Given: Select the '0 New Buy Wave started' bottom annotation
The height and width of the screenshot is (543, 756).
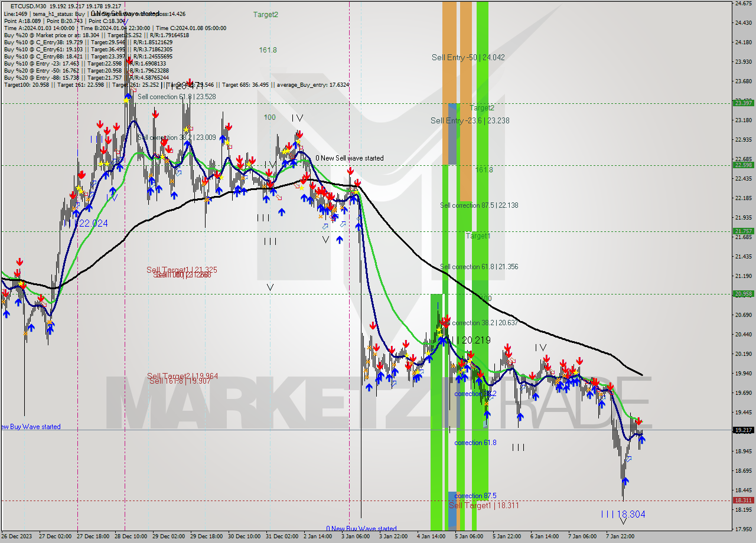Looking at the screenshot, I should pos(361,529).
